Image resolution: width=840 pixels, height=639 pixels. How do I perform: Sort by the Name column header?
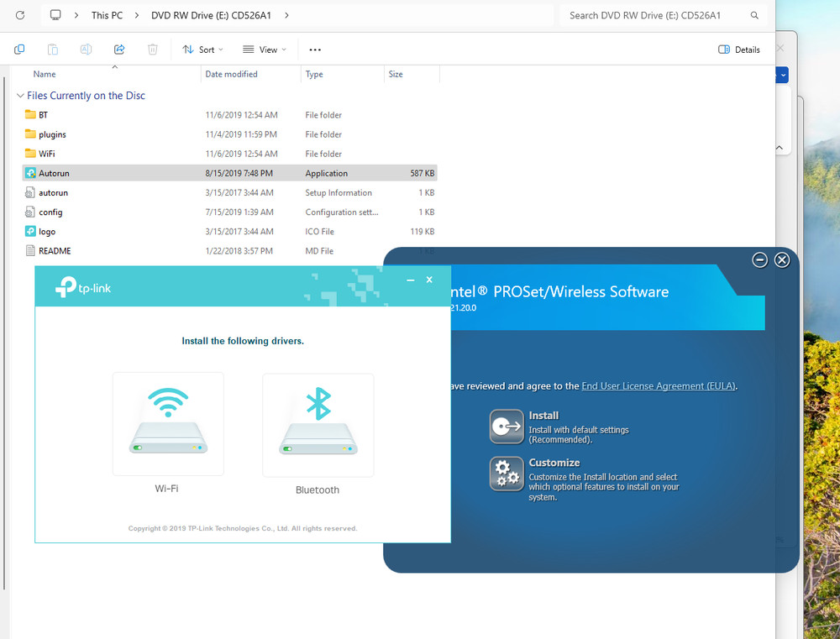[45, 74]
